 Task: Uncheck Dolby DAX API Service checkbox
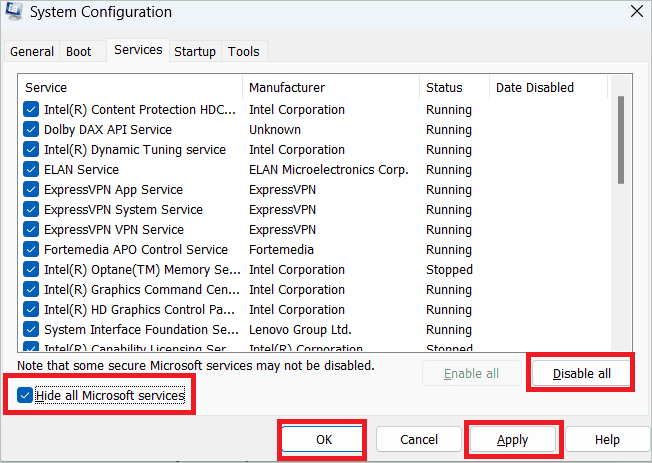pyautogui.click(x=31, y=129)
